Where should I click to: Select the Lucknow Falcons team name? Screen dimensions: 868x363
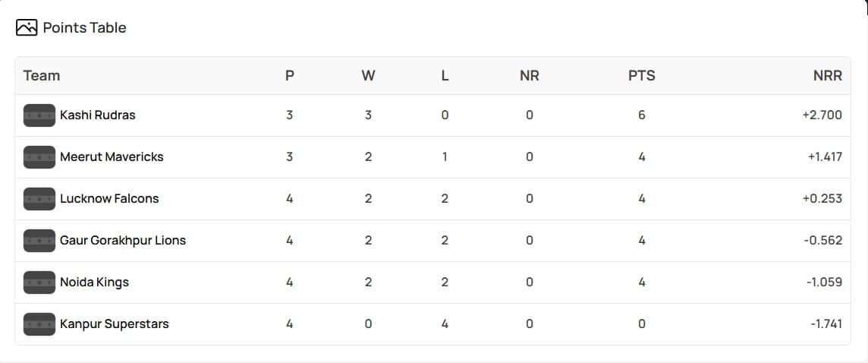109,199
